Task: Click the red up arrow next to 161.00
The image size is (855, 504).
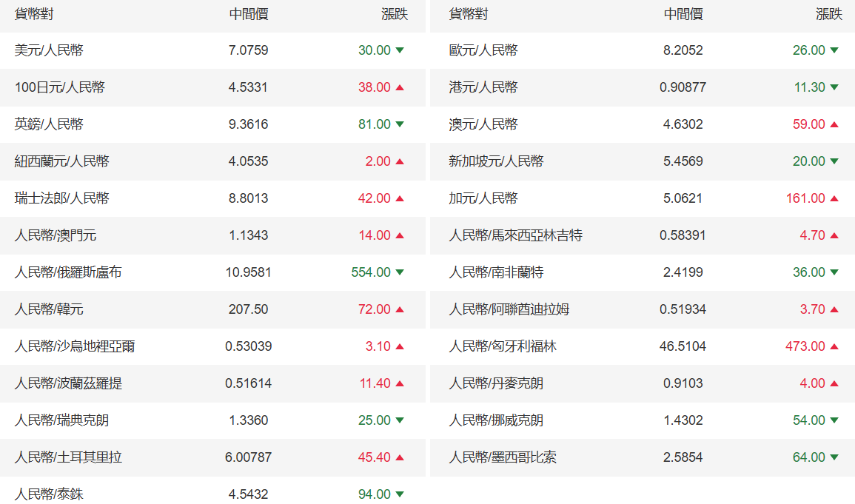Action: coord(834,198)
